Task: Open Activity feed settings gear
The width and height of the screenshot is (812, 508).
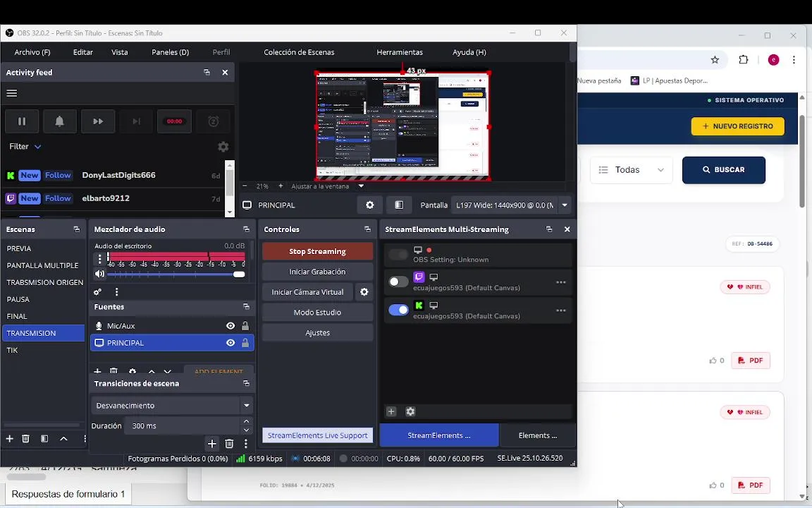Action: pos(223,147)
